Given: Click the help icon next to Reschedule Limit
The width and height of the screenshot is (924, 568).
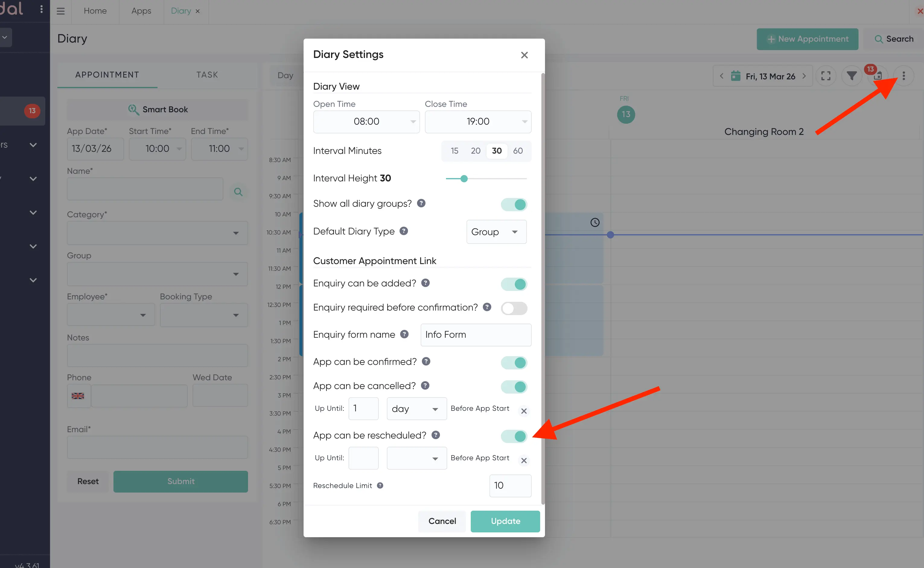Looking at the screenshot, I should coord(380,485).
